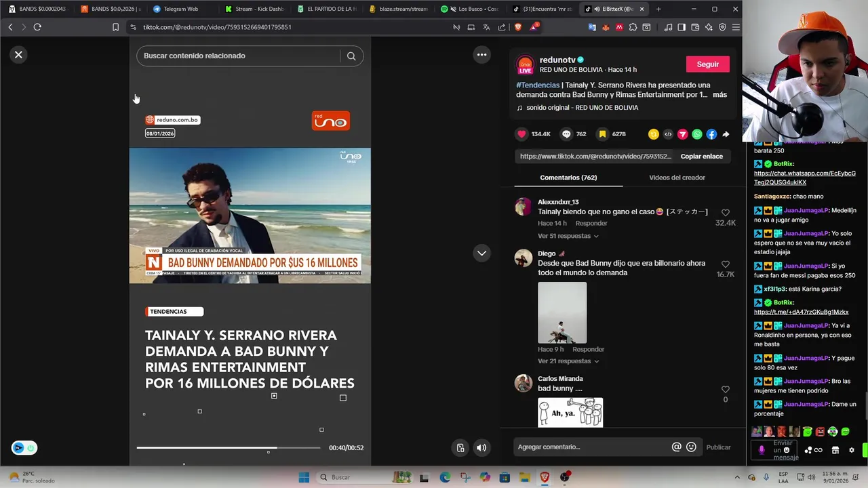The width and height of the screenshot is (868, 488).
Task: Share the video to Facebook
Action: (711, 134)
